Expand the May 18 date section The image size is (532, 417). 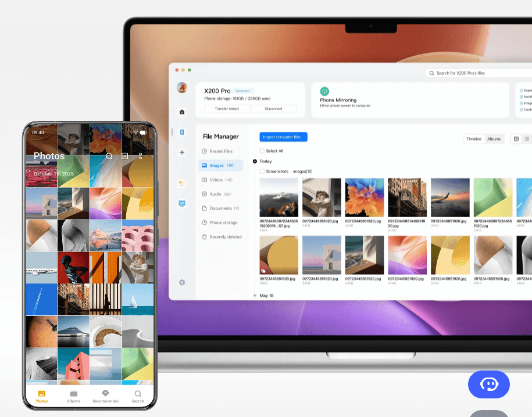click(x=255, y=296)
